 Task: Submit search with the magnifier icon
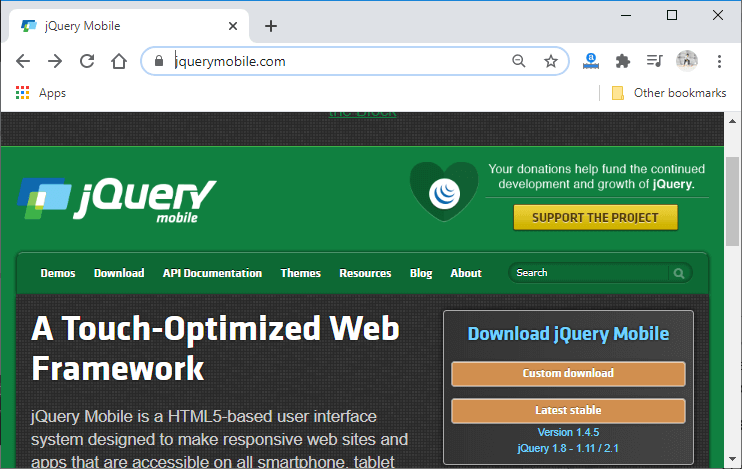(x=679, y=273)
